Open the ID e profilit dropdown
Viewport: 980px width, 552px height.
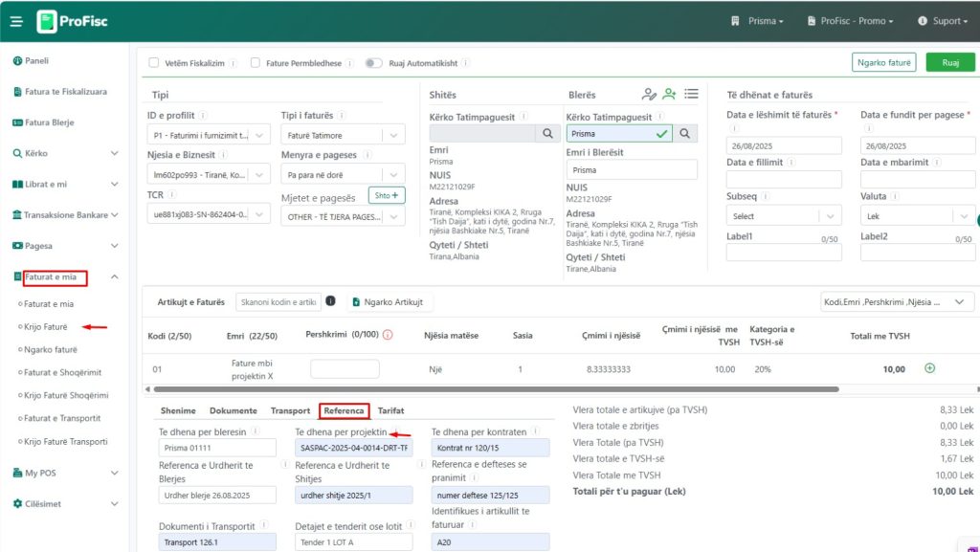click(209, 135)
